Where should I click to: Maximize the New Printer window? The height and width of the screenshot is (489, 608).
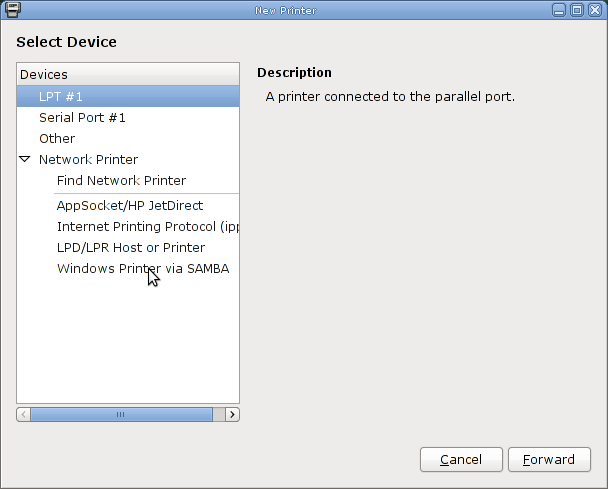pyautogui.click(x=577, y=10)
